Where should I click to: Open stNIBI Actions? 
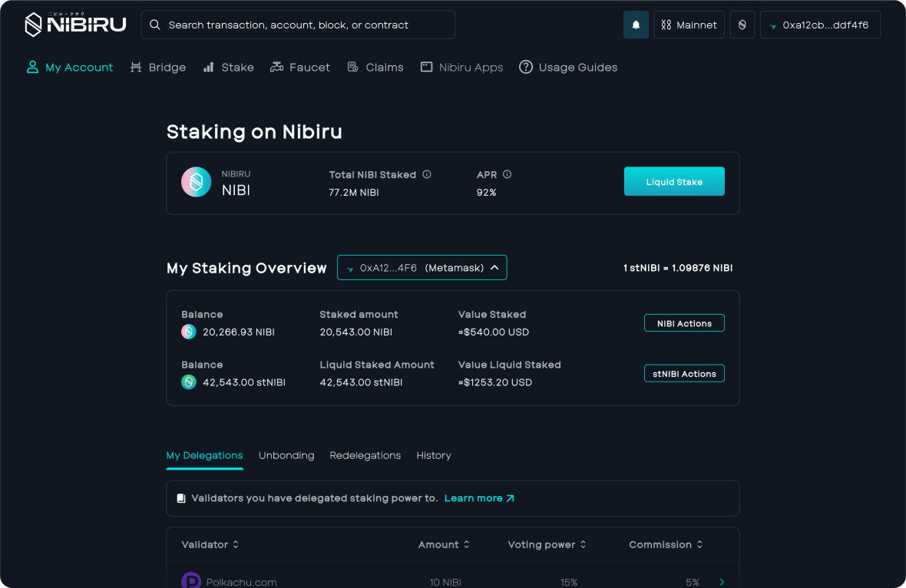pyautogui.click(x=684, y=373)
